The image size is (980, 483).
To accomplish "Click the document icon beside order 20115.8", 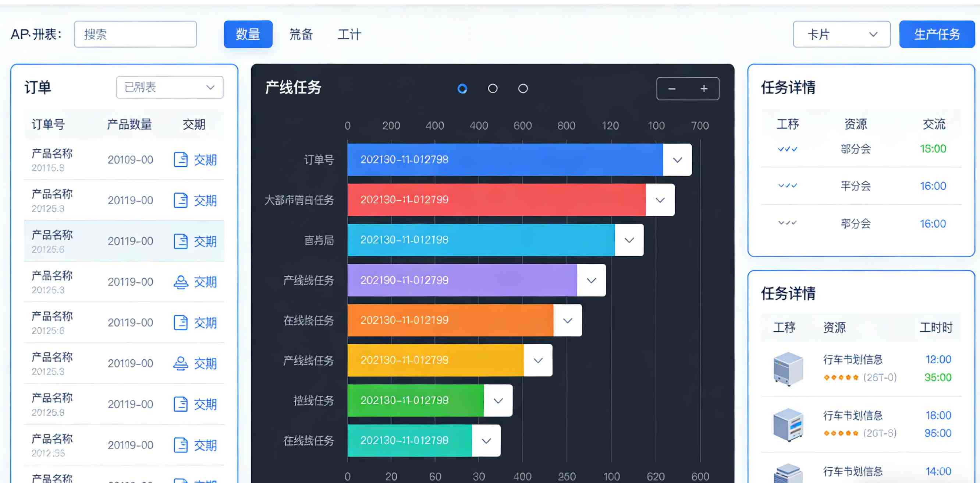I will tap(181, 160).
